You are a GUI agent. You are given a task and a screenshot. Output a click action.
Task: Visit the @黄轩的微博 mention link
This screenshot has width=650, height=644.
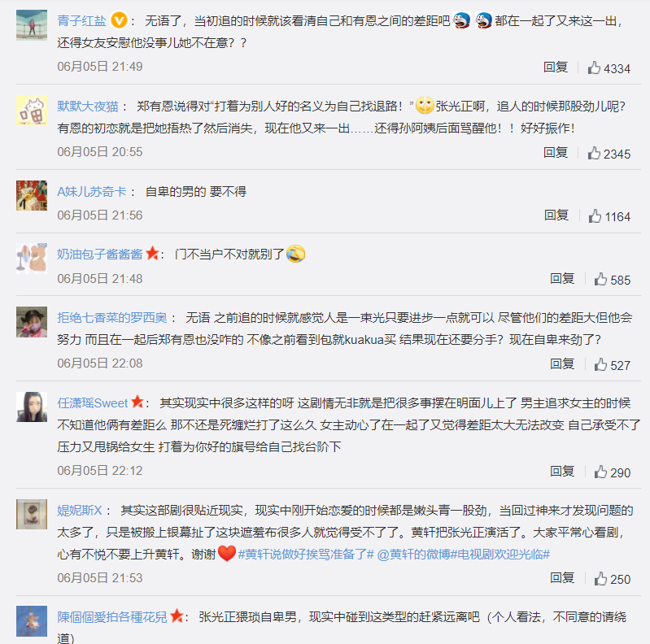click(x=413, y=554)
